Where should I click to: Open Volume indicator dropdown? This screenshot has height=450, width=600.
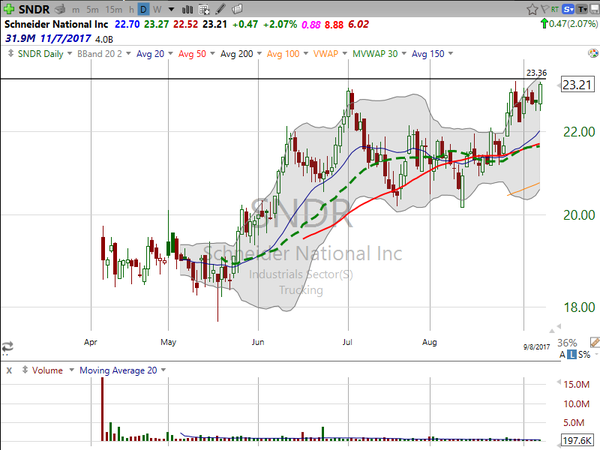coord(71,370)
